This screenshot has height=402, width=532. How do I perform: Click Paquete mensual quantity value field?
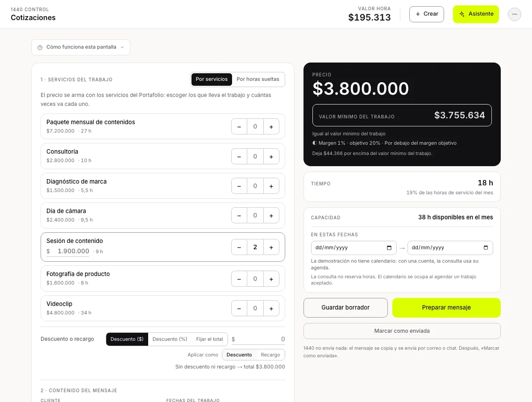(x=255, y=127)
